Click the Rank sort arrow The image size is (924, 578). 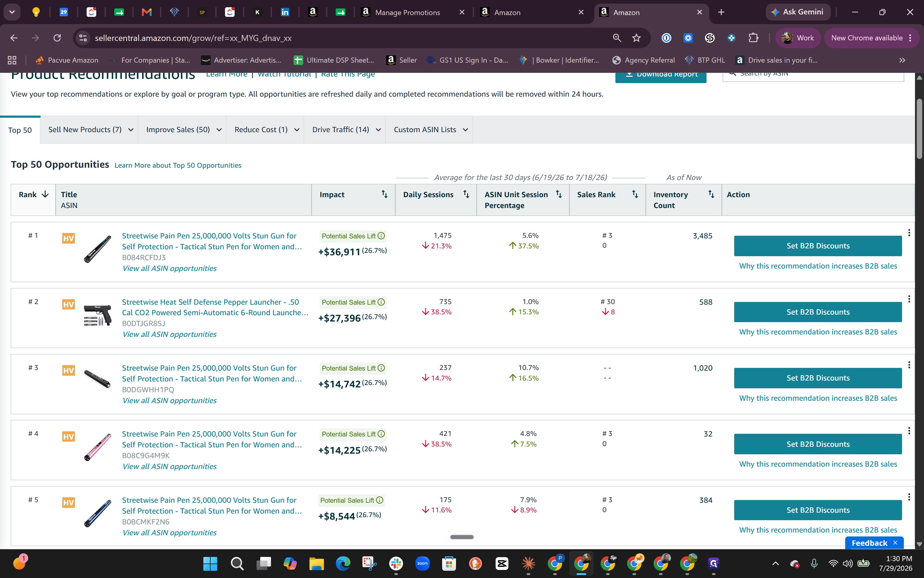[45, 194]
